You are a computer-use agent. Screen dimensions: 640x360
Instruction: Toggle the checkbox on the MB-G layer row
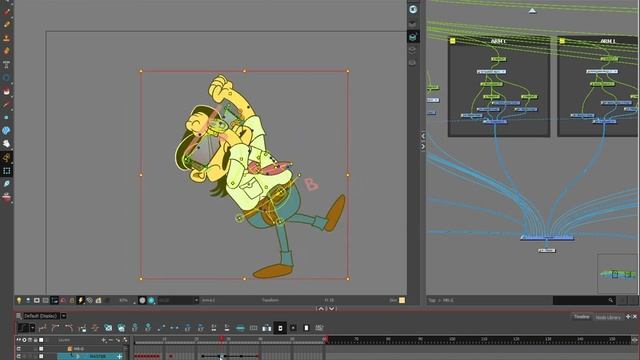41,349
